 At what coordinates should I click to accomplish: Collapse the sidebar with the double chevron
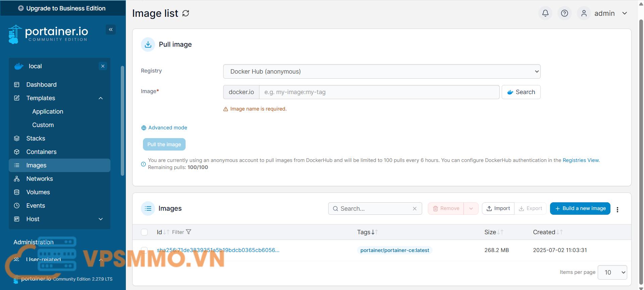tap(111, 30)
